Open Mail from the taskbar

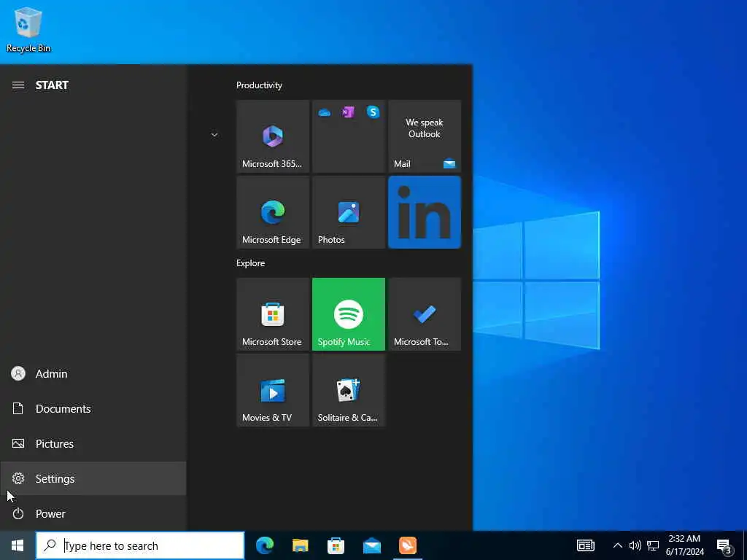[x=371, y=545]
